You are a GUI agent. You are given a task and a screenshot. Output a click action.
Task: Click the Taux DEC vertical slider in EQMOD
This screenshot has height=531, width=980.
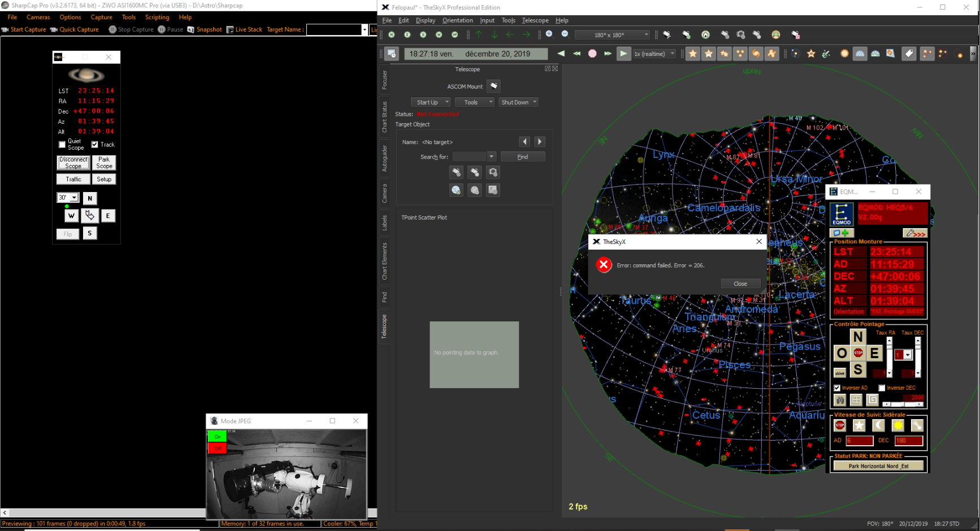pyautogui.click(x=917, y=357)
